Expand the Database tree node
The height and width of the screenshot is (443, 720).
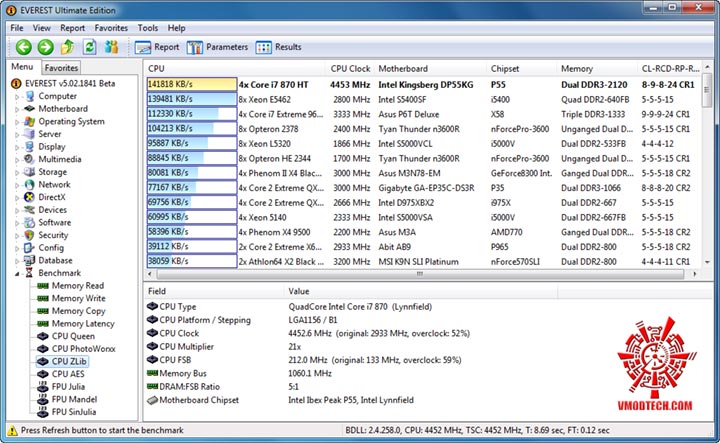tap(17, 261)
